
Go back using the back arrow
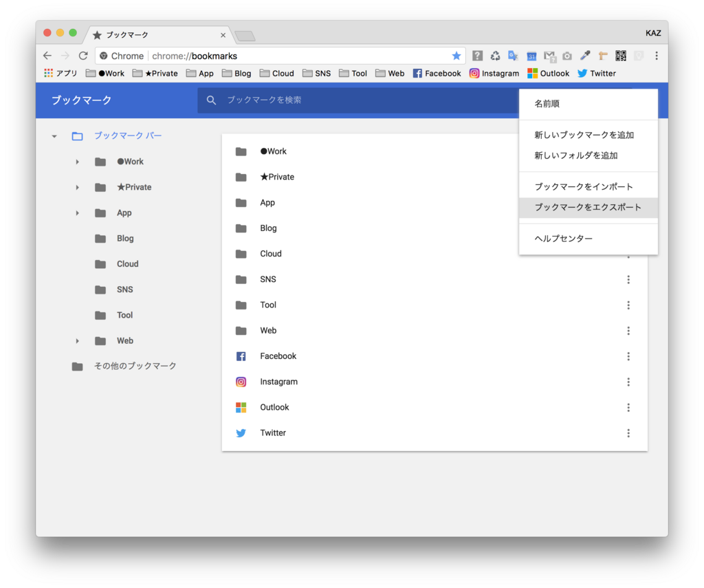click(47, 56)
